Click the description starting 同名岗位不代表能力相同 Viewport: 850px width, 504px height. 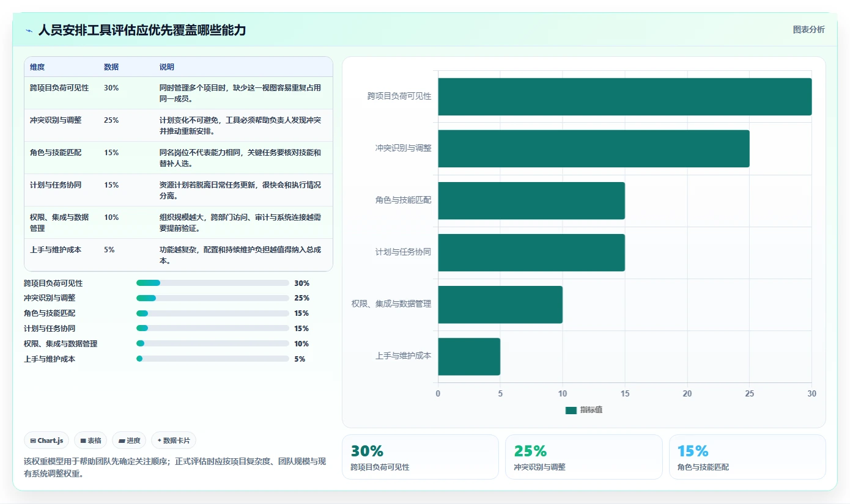(x=240, y=158)
